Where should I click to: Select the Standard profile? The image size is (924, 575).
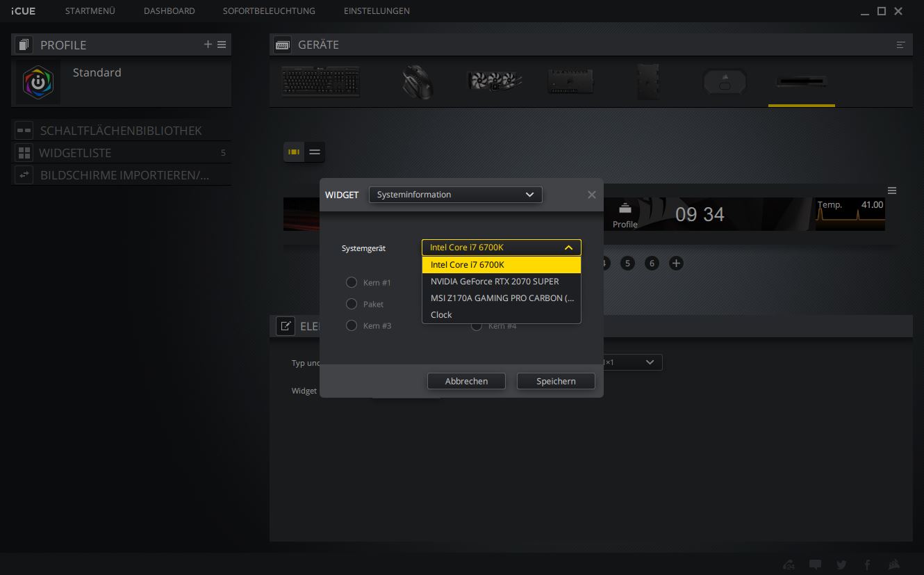[x=97, y=73]
